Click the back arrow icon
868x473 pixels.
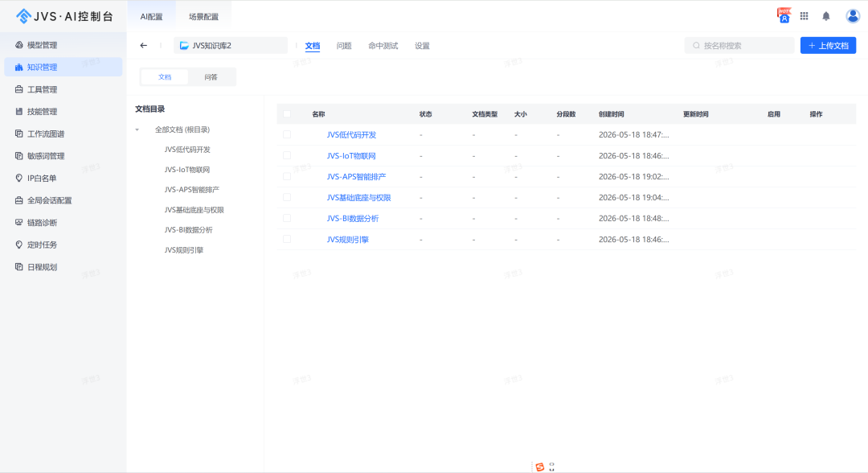click(143, 45)
